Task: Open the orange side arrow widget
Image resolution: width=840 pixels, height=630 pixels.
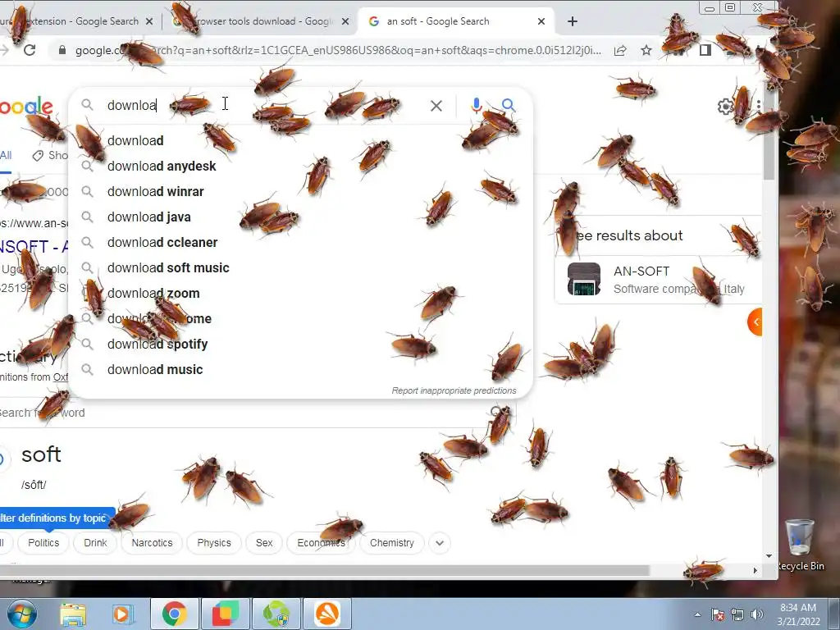Action: (x=755, y=322)
